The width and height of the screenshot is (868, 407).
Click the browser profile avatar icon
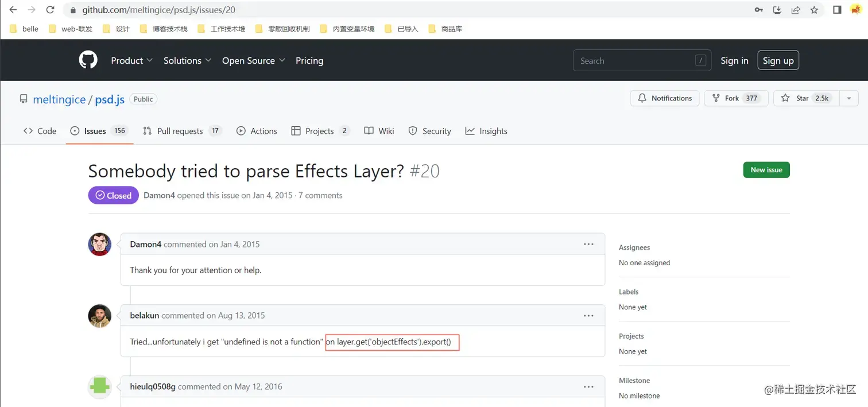tap(855, 10)
